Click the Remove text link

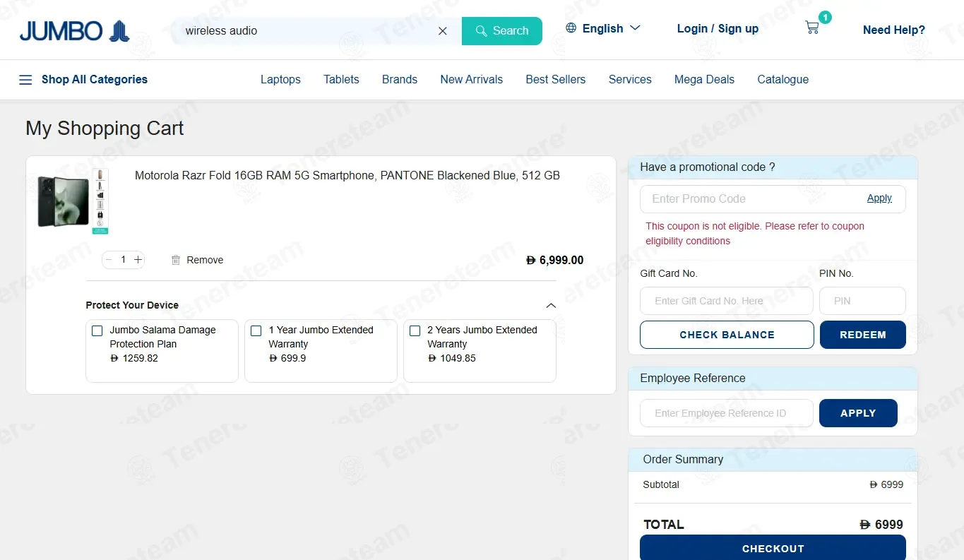click(205, 260)
